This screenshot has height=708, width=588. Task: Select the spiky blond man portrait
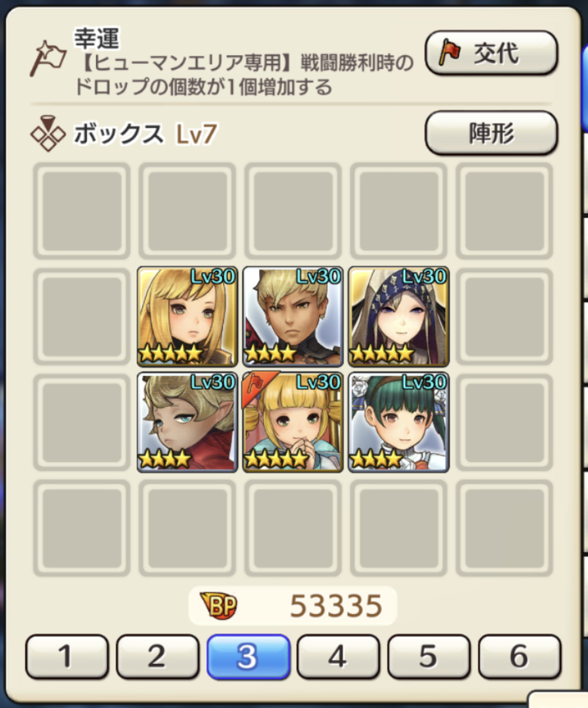(x=293, y=316)
